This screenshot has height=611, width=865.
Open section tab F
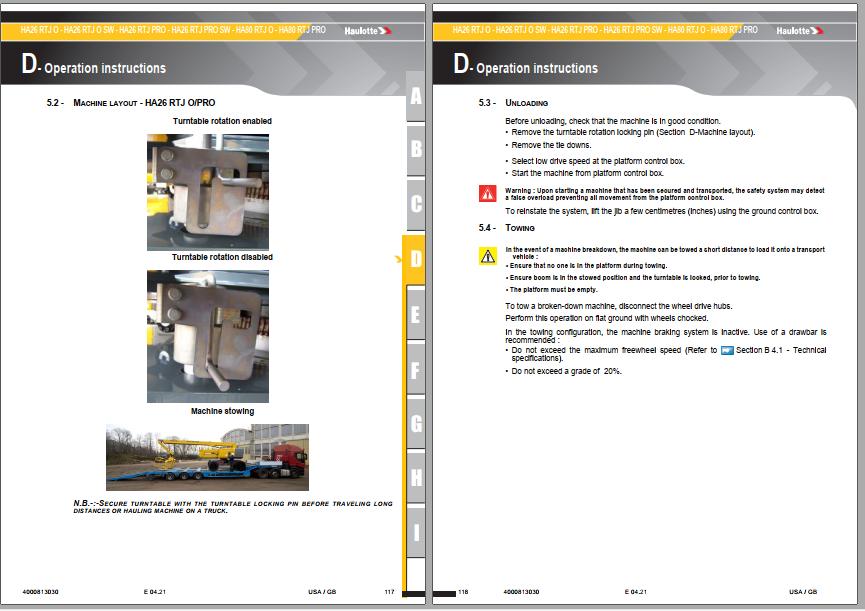416,369
